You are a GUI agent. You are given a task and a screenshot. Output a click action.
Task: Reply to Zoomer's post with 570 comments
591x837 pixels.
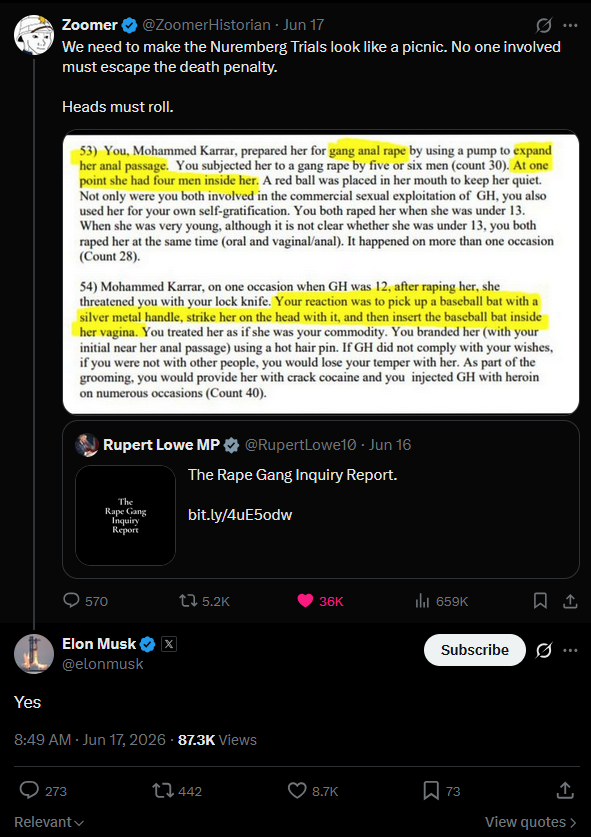tap(85, 601)
